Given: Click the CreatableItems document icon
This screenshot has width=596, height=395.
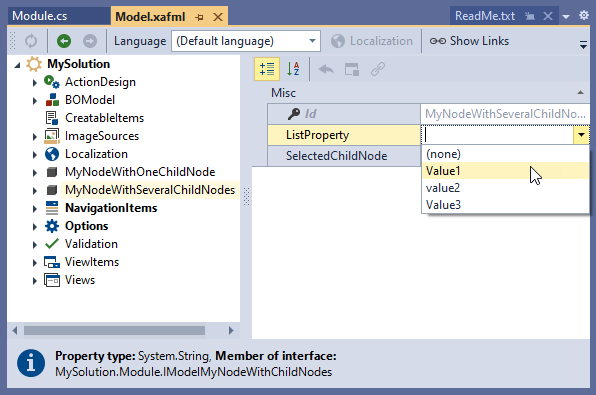Looking at the screenshot, I should pyautogui.click(x=52, y=118).
